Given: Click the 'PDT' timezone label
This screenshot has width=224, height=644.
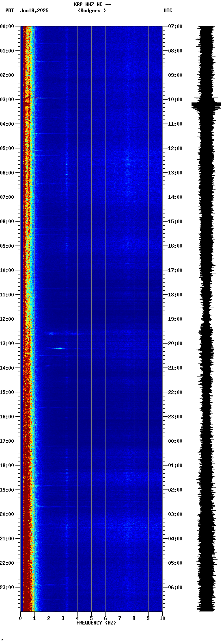Looking at the screenshot, I should (10, 11).
